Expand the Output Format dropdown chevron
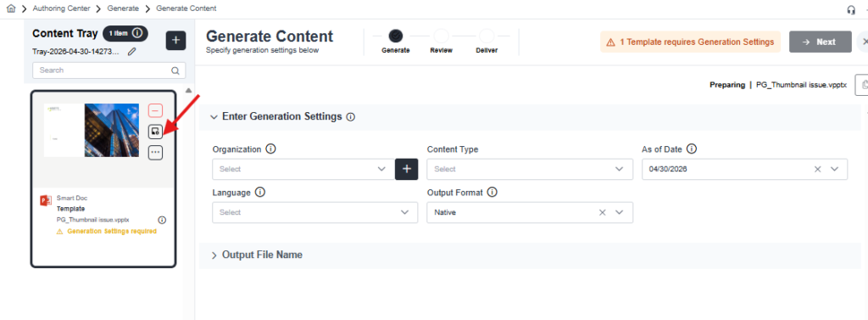The height and width of the screenshot is (320, 868). coord(620,212)
